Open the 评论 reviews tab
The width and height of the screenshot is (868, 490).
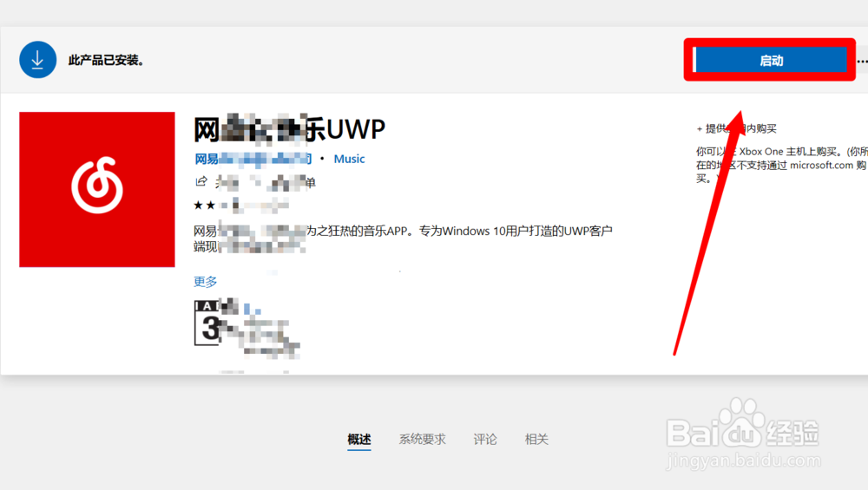coord(485,440)
